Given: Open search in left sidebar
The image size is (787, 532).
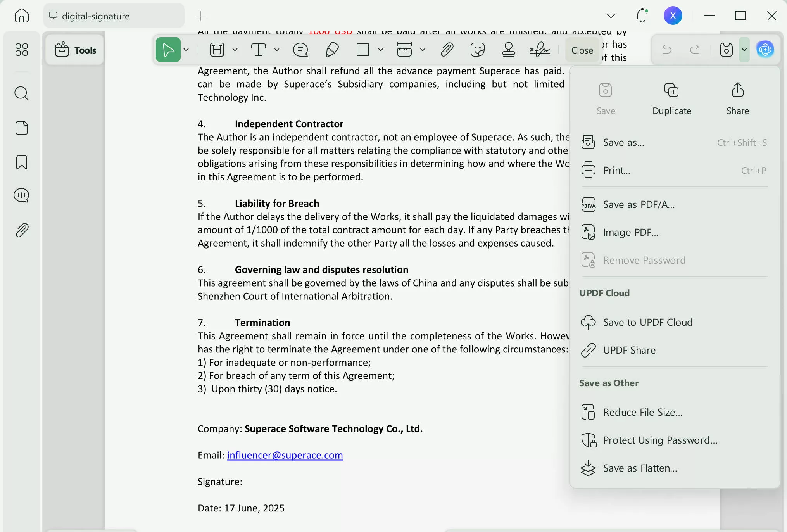Looking at the screenshot, I should tap(21, 93).
